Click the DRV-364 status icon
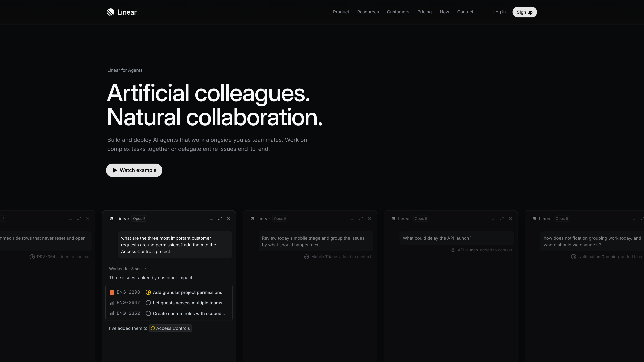The width and height of the screenshot is (644, 362). coord(32,257)
